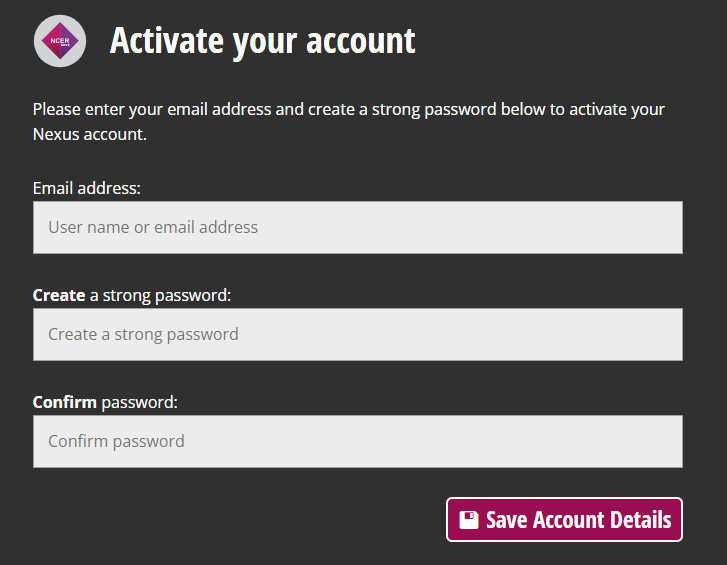Select the Confirm password input box

(x=357, y=441)
